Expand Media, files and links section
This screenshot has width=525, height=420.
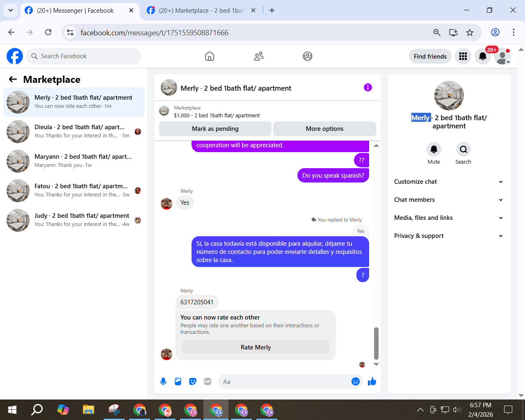pos(449,218)
